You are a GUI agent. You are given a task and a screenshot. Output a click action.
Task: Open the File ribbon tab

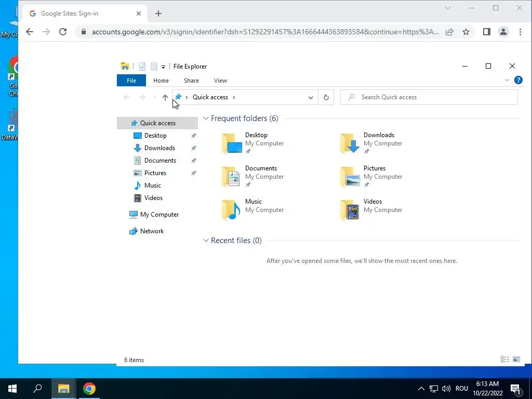click(131, 81)
